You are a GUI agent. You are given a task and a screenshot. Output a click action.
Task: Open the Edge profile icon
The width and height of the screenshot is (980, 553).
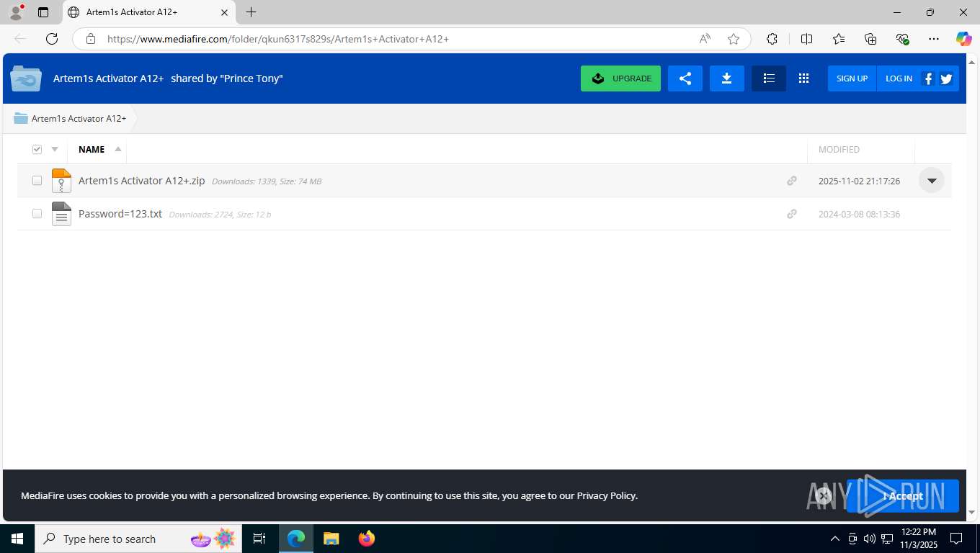tap(16, 12)
